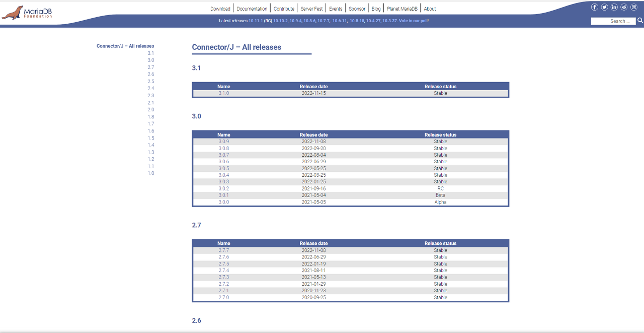Open latest release 10.4.27 link
This screenshot has height=333, width=644.
click(374, 21)
